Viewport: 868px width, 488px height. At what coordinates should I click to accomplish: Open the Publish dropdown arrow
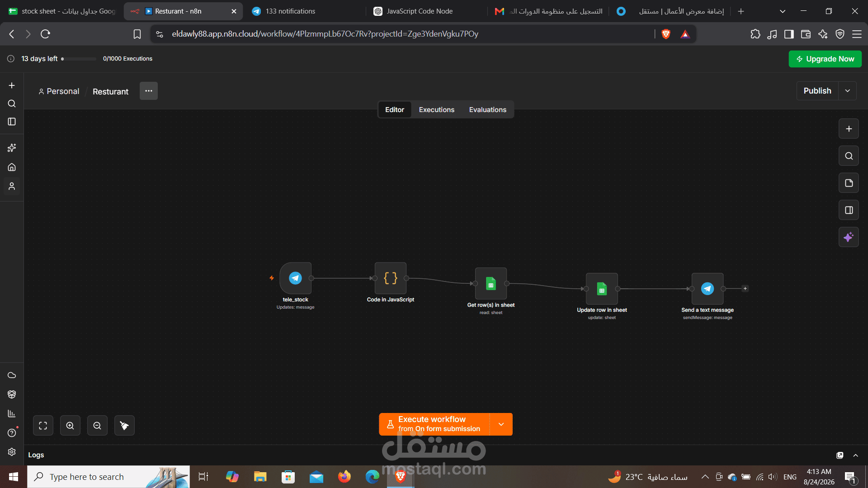coord(848,91)
